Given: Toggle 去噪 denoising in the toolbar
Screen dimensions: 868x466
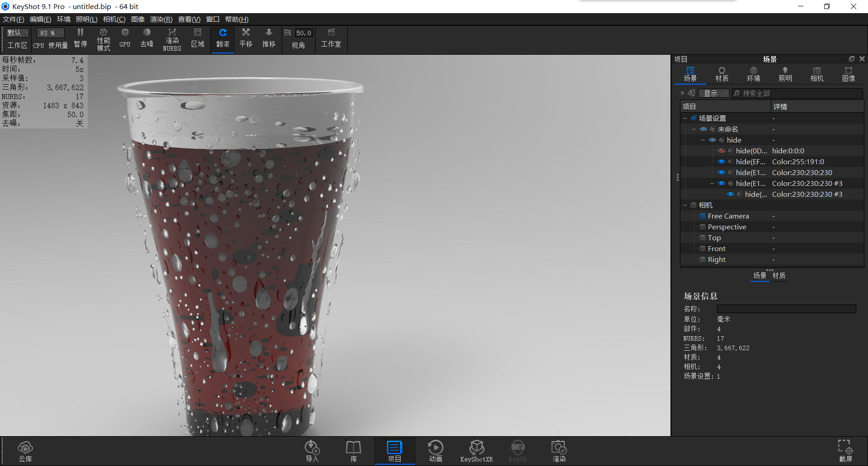Looking at the screenshot, I should (x=146, y=39).
